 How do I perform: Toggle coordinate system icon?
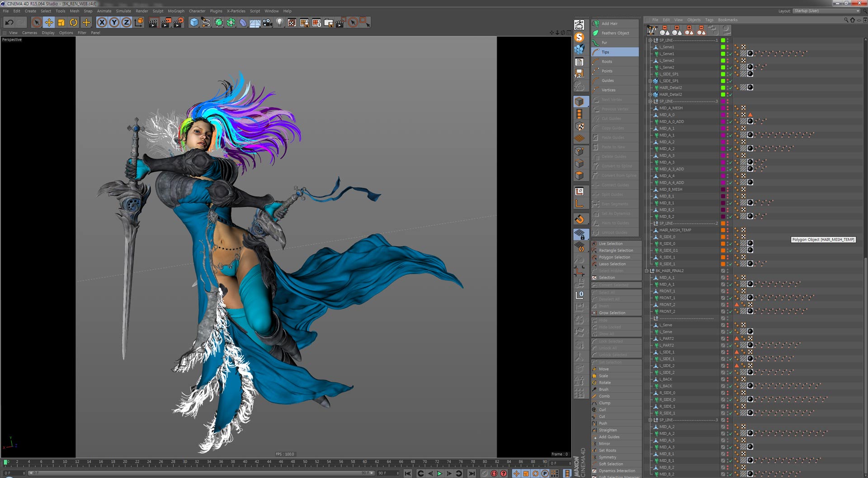(x=139, y=22)
